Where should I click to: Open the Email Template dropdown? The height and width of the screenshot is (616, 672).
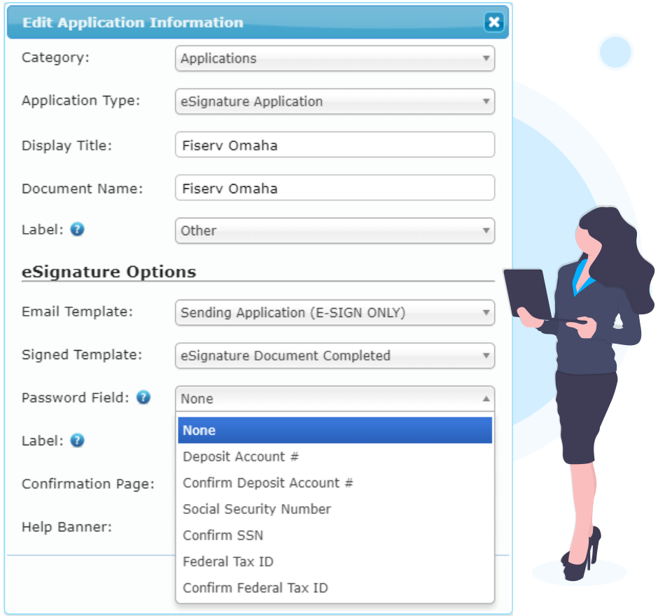point(335,312)
